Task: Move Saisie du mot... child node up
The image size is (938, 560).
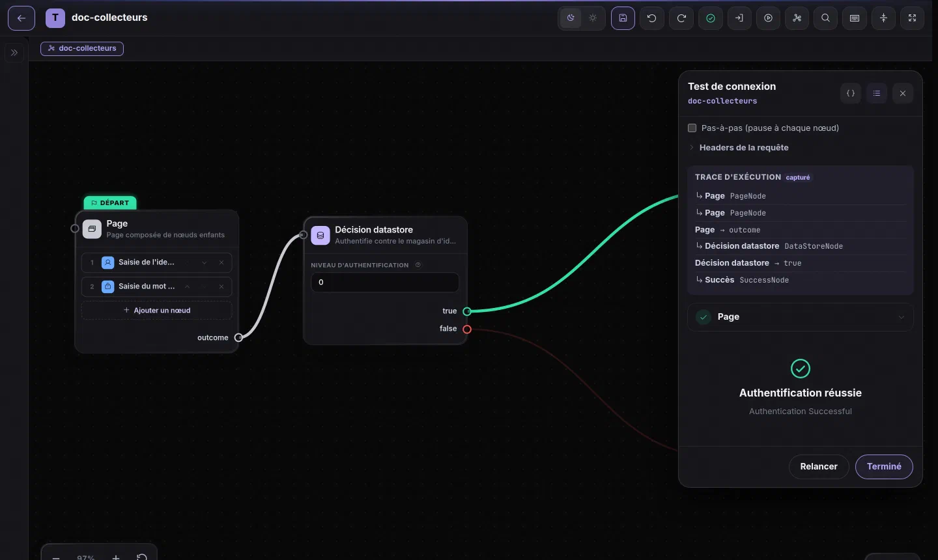Action: (188, 287)
